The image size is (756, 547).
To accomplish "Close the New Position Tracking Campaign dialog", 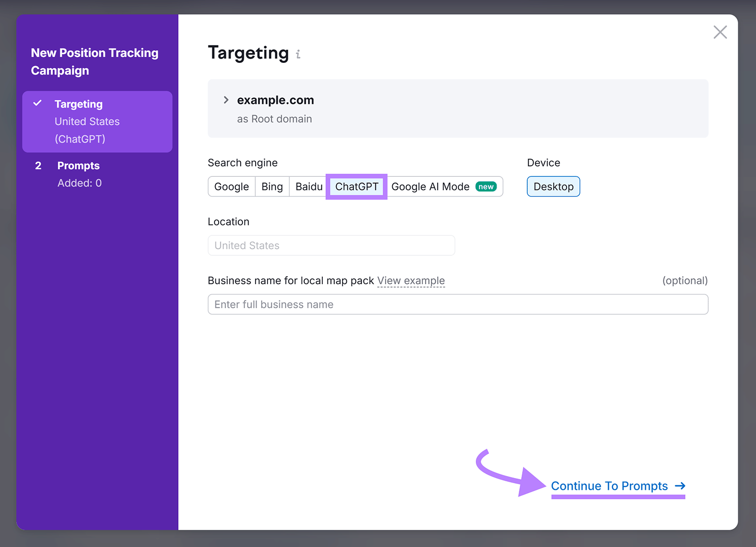I will (720, 32).
